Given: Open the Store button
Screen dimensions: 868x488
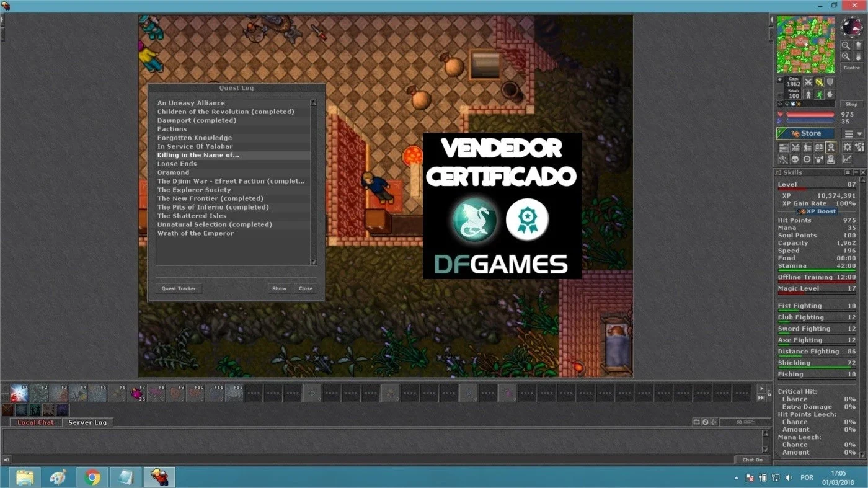Looking at the screenshot, I should (x=805, y=133).
